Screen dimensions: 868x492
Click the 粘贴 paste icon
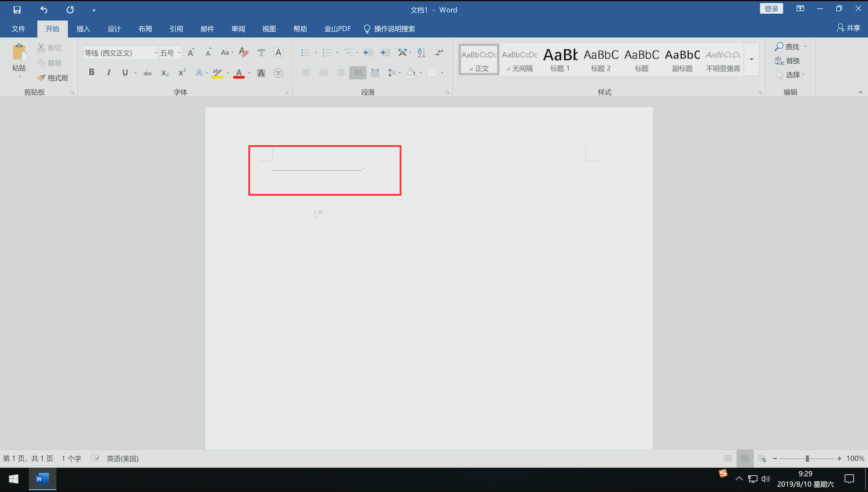pyautogui.click(x=19, y=52)
